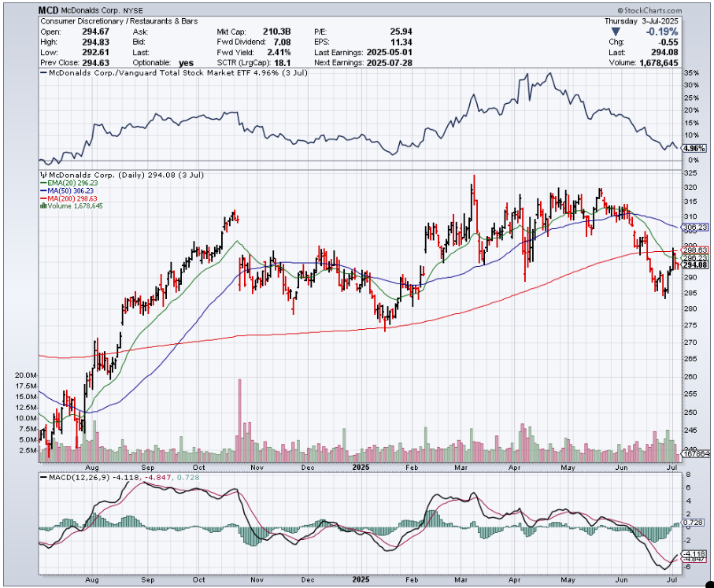This screenshot has width=714, height=588.
Task: Click the Chg value -0.55
Action: pos(669,42)
